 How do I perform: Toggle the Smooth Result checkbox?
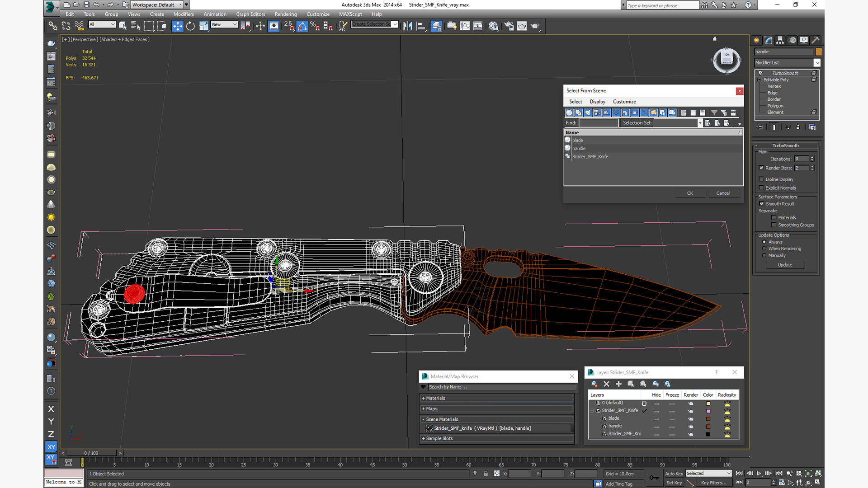[762, 204]
